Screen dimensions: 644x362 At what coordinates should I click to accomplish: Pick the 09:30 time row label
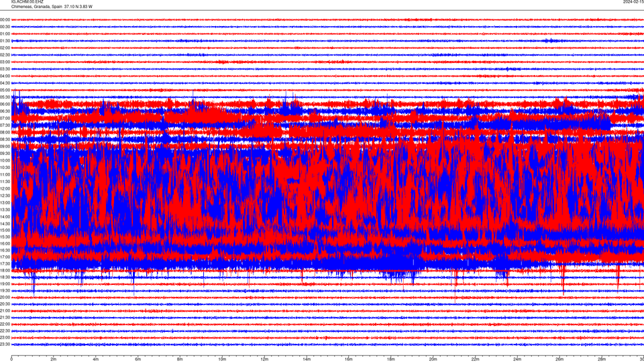tap(5, 153)
